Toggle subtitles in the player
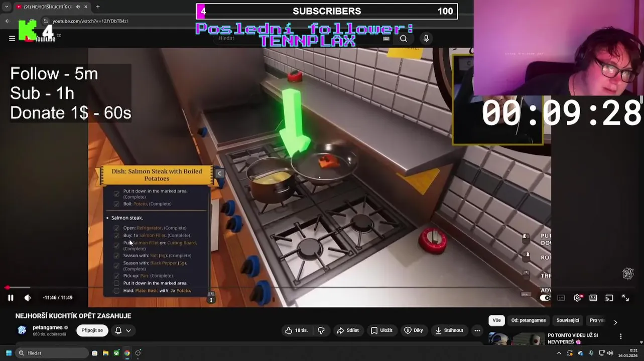The height and width of the screenshot is (361, 644). click(561, 298)
